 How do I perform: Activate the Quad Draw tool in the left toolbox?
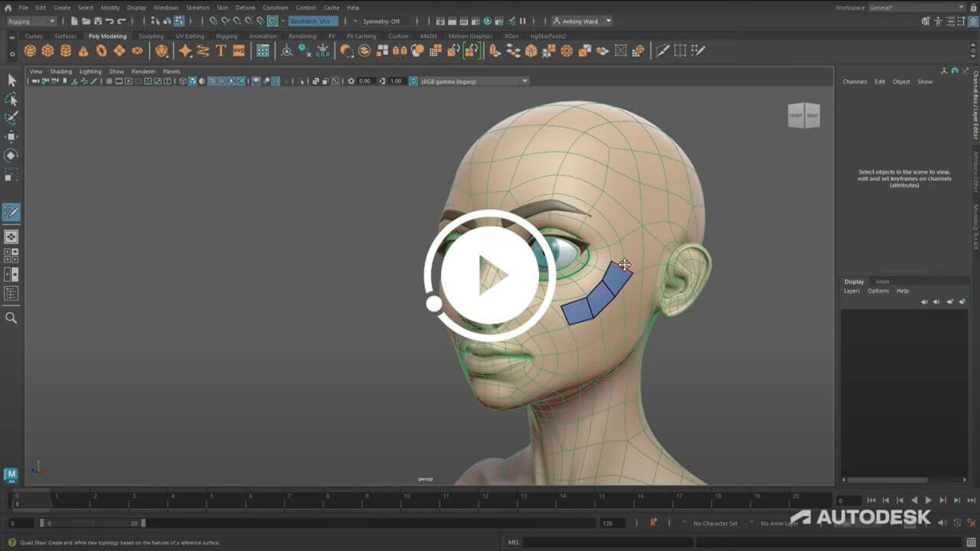click(x=11, y=212)
